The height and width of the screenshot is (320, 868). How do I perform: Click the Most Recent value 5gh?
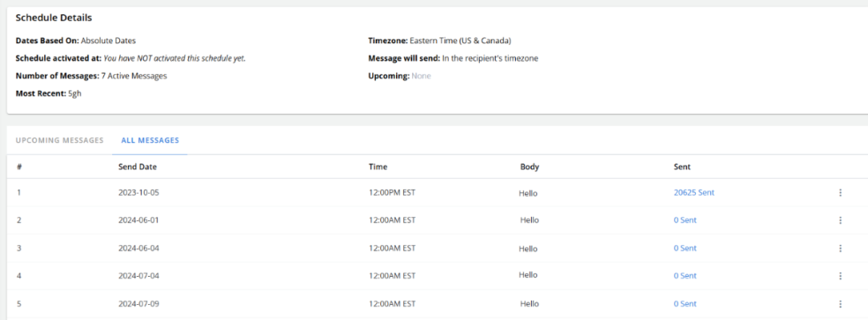75,94
